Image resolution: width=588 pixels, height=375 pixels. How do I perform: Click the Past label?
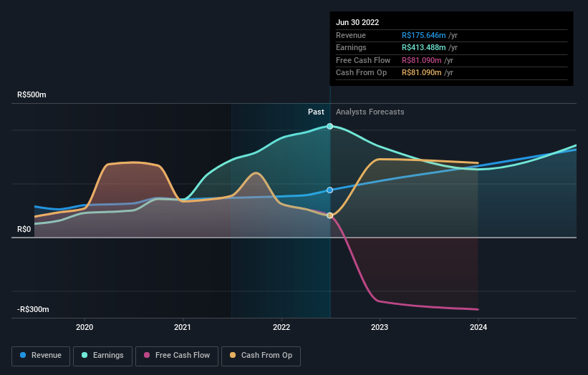tap(316, 112)
